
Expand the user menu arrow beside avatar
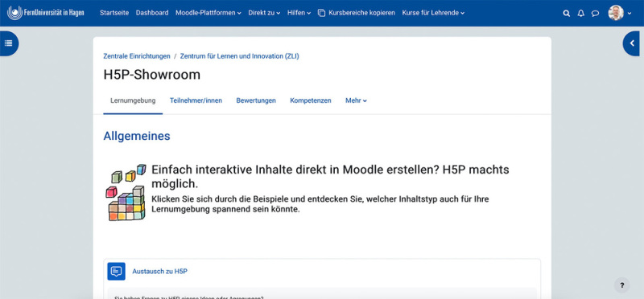point(630,13)
